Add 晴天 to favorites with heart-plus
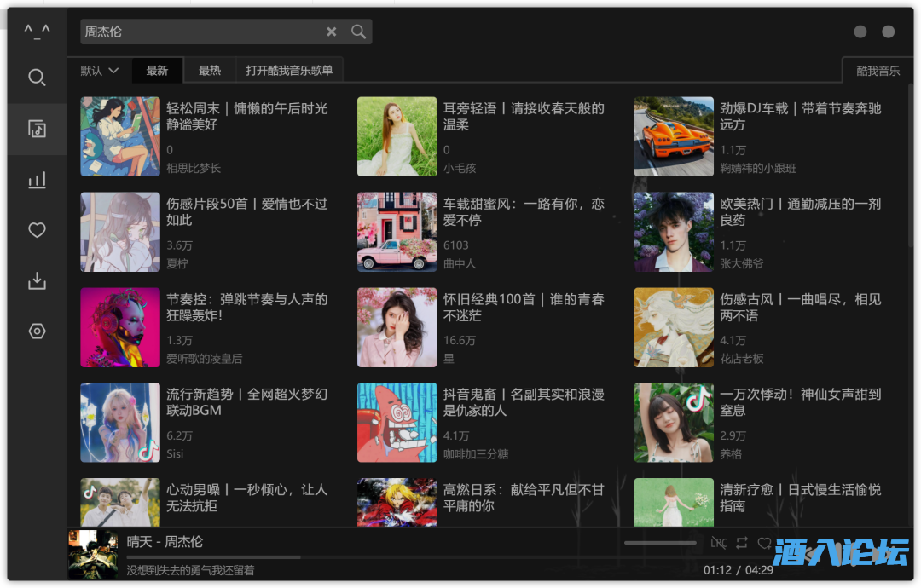The image size is (921, 588). coord(764,543)
